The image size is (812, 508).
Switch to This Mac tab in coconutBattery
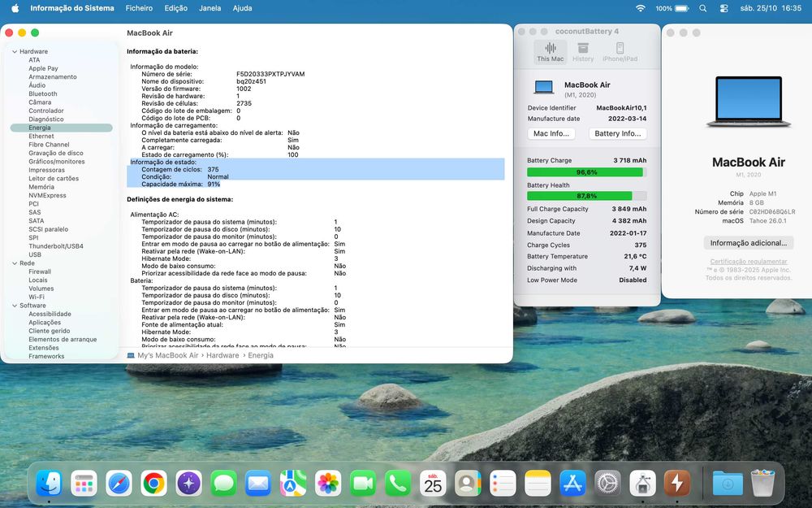click(x=550, y=52)
